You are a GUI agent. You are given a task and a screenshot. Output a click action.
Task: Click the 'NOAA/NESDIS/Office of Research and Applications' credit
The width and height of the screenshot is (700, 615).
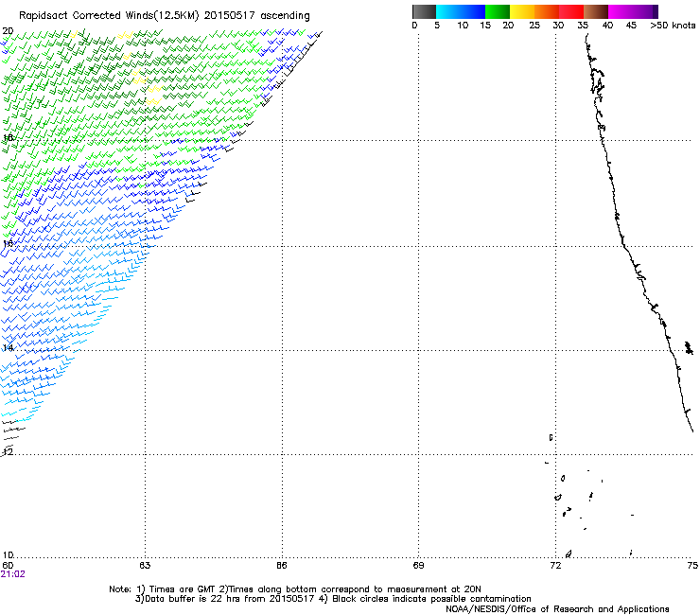[x=557, y=609]
